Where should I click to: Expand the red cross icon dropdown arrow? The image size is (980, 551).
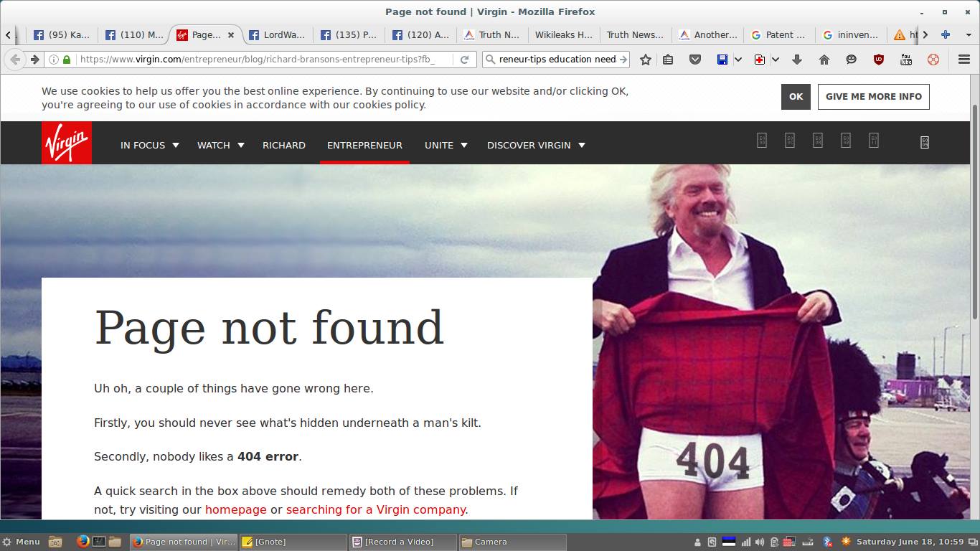click(775, 60)
